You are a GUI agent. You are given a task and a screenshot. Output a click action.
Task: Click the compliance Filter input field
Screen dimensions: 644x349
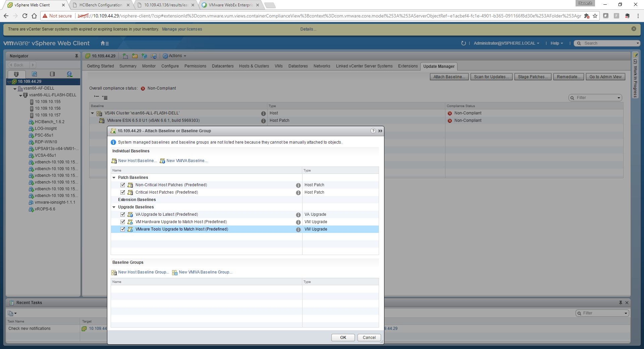(595, 98)
